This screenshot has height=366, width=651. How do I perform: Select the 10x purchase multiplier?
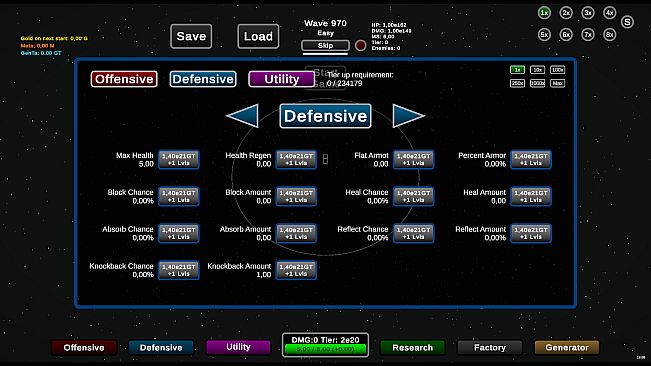pos(537,70)
